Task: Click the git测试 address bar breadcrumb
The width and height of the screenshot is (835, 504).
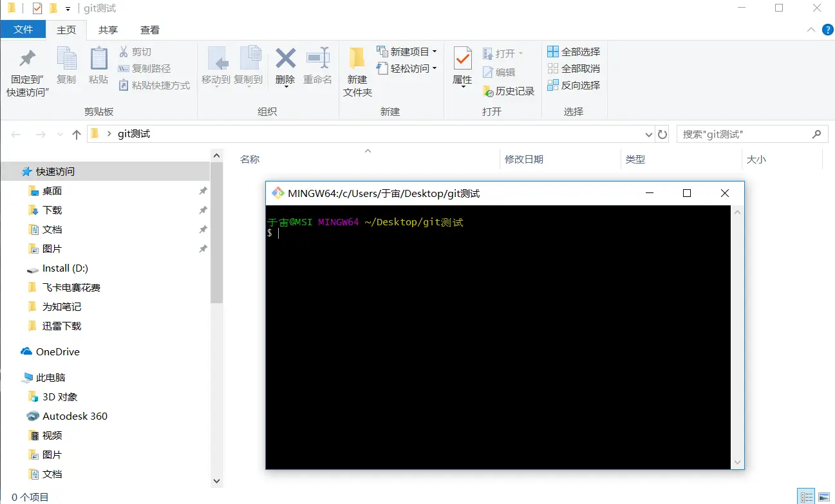Action: click(x=134, y=134)
